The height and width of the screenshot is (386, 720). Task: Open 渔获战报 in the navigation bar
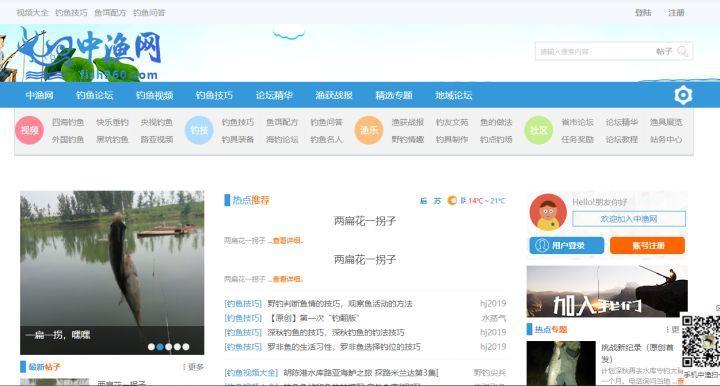coord(334,95)
